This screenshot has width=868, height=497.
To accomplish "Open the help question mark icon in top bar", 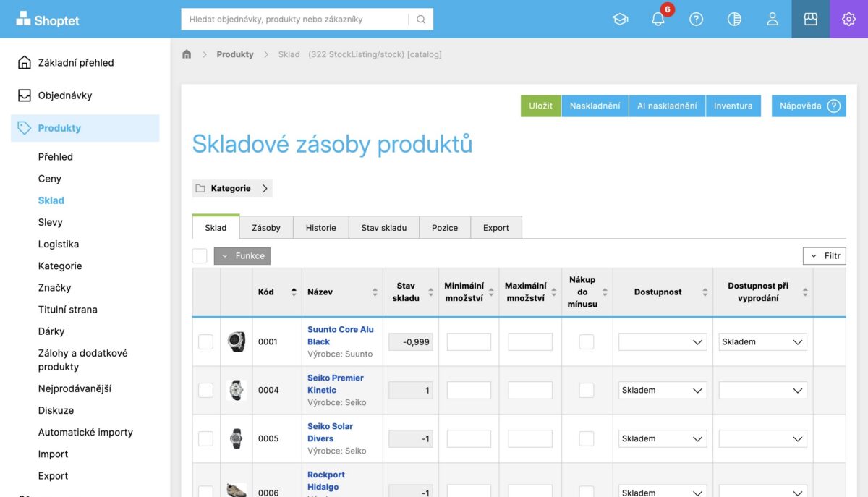I will [x=697, y=20].
